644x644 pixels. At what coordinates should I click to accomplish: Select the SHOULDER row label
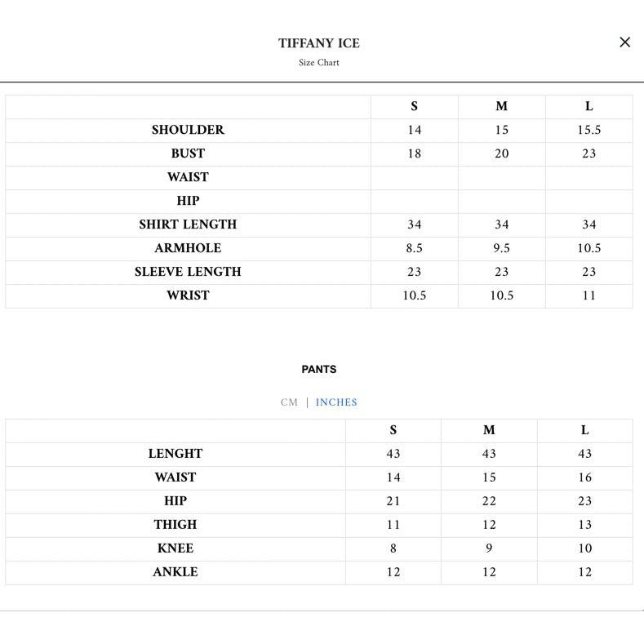[x=188, y=130]
